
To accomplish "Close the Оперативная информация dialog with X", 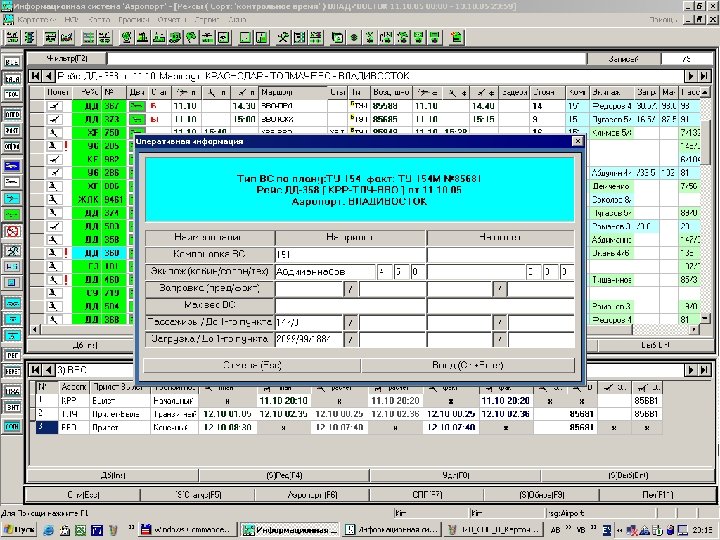I will (x=577, y=142).
